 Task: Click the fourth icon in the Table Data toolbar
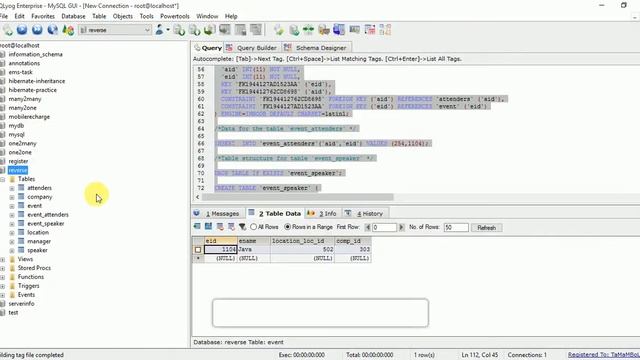(231, 226)
